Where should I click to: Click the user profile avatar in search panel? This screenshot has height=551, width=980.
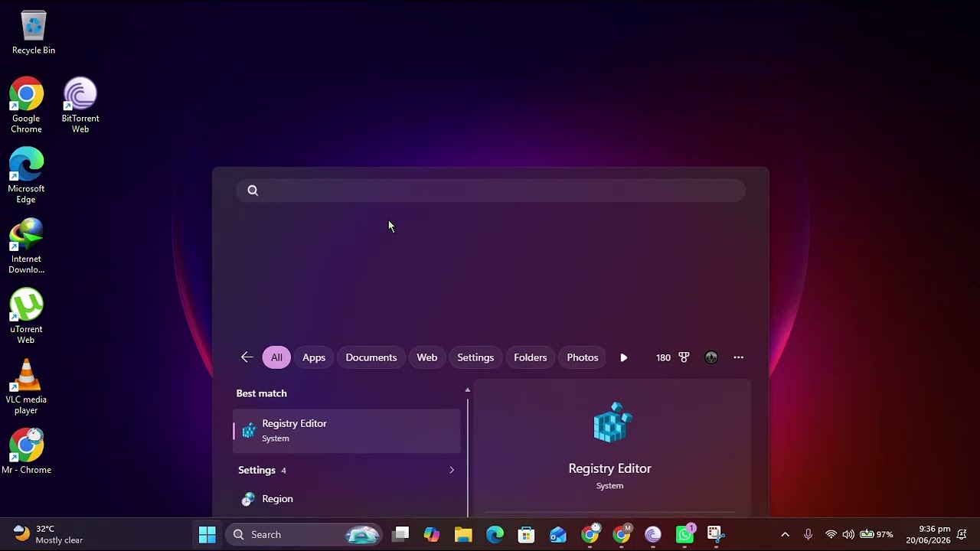click(711, 357)
